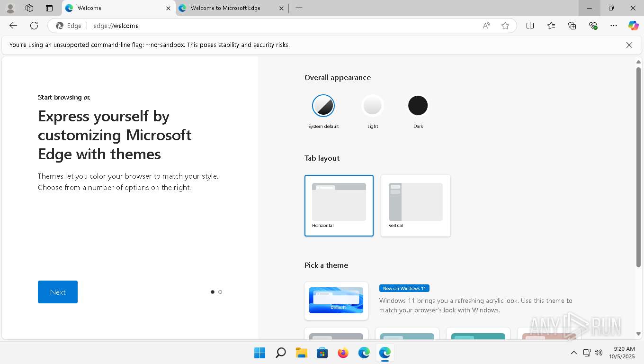Go back with the back arrow

pos(13,26)
